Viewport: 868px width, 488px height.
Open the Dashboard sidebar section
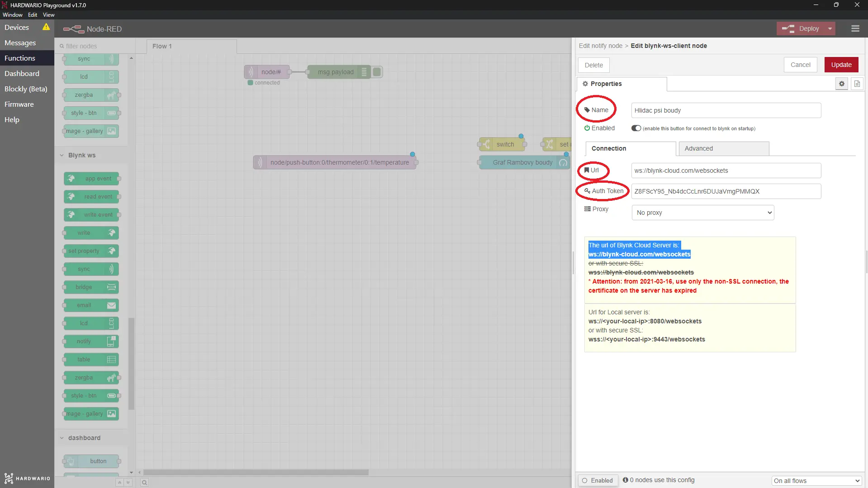pos(27,74)
